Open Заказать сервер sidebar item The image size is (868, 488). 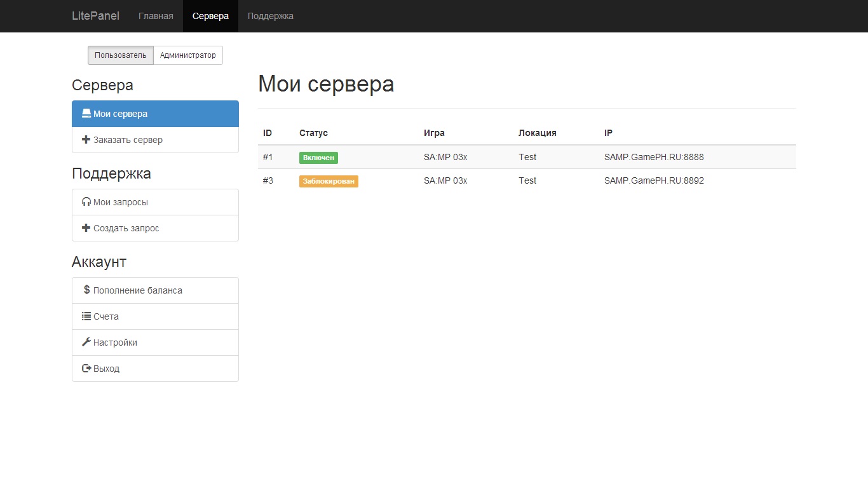[155, 140]
